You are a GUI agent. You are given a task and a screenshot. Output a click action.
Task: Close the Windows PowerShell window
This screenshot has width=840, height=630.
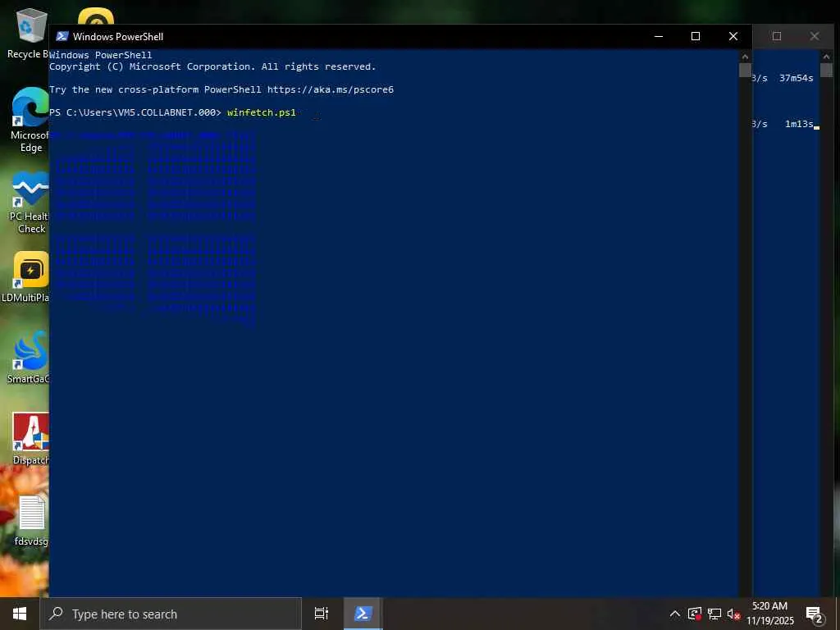point(733,36)
